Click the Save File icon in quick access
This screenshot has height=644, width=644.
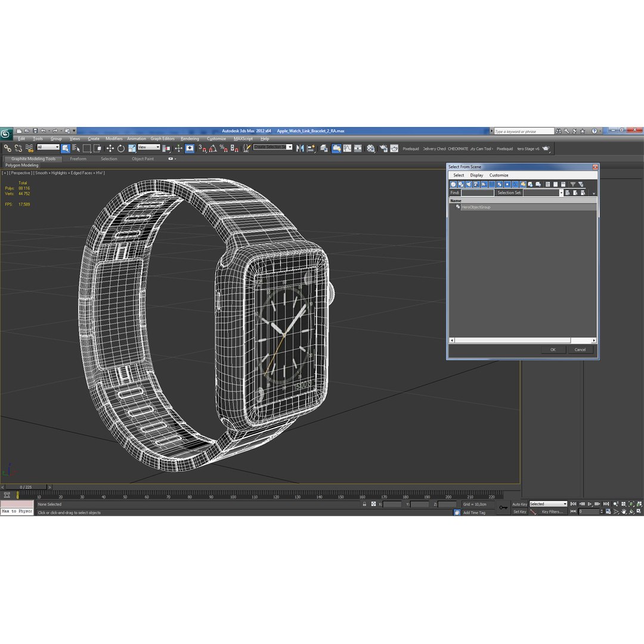click(35, 131)
